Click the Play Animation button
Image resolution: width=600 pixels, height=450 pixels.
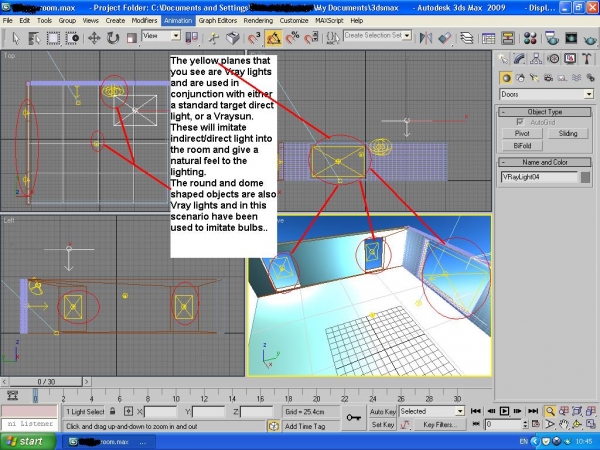pyautogui.click(x=504, y=411)
